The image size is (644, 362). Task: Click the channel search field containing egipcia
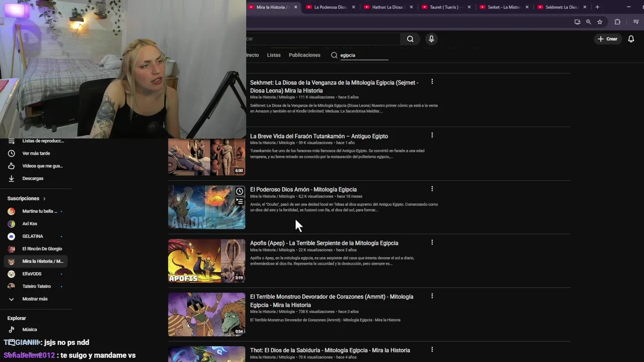[364, 55]
